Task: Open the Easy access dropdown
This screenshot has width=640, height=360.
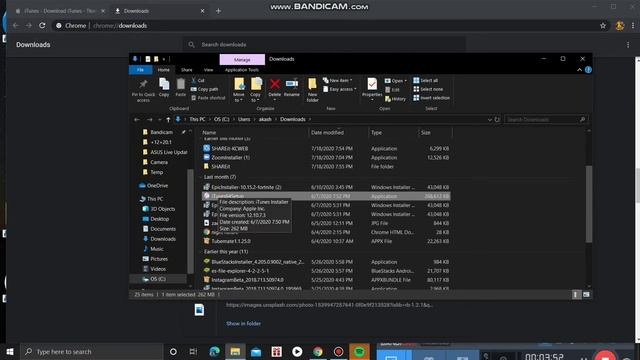Action: 340,89
